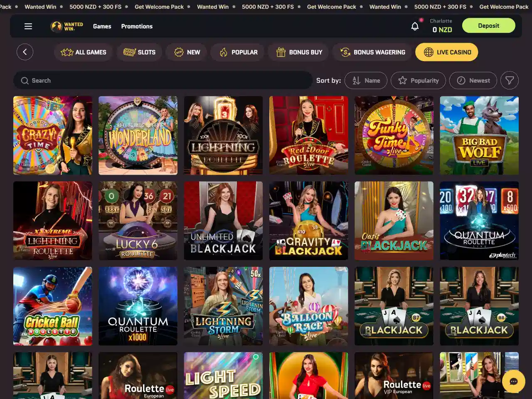The width and height of the screenshot is (532, 399).
Task: Toggle sort by Newest
Action: click(473, 81)
